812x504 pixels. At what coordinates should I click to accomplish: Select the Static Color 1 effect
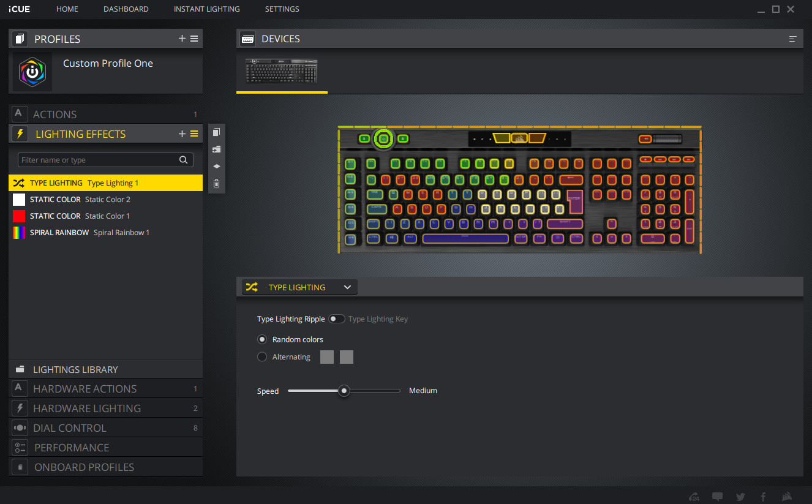(105, 216)
